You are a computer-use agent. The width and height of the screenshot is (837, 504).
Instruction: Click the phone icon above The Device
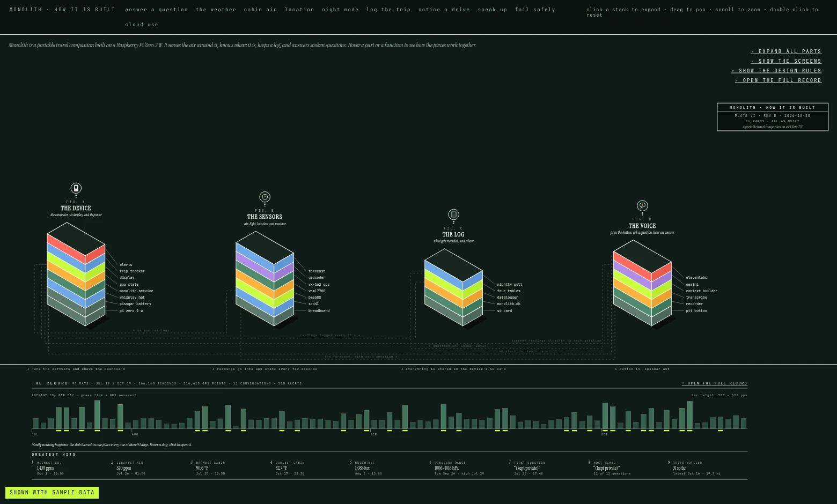(x=76, y=188)
